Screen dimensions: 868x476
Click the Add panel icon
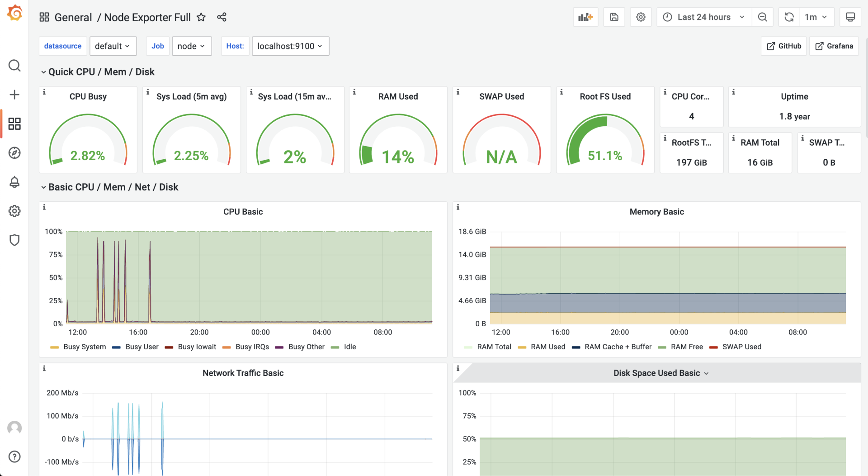pos(585,17)
